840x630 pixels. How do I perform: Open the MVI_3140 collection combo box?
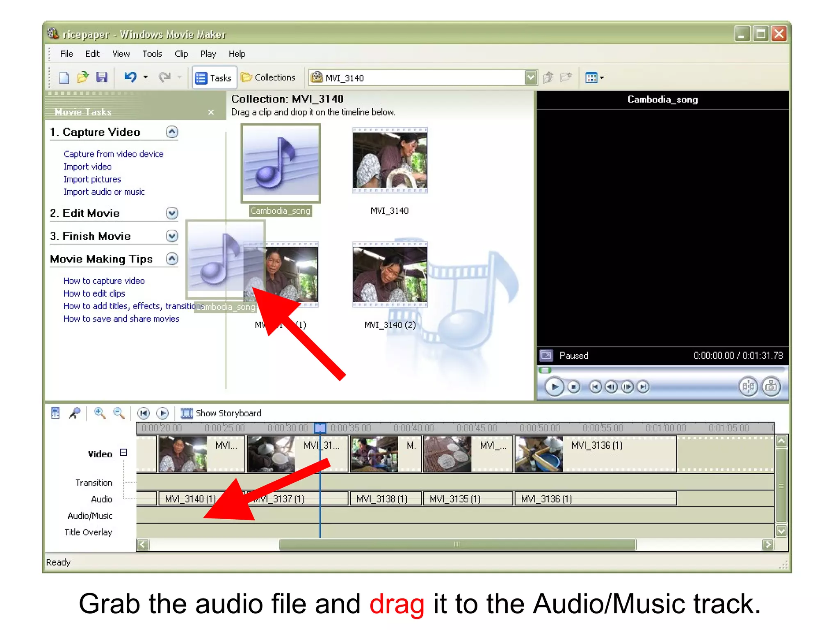[x=422, y=78]
